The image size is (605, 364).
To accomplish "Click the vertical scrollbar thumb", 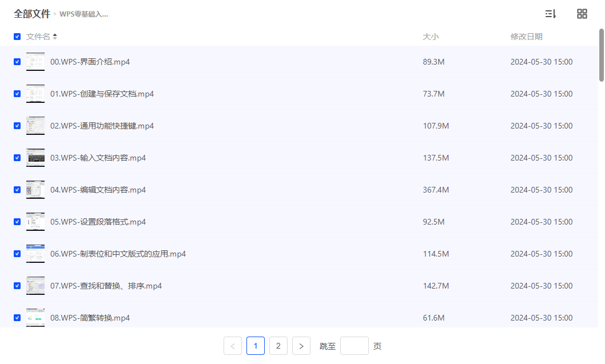I will click(601, 55).
